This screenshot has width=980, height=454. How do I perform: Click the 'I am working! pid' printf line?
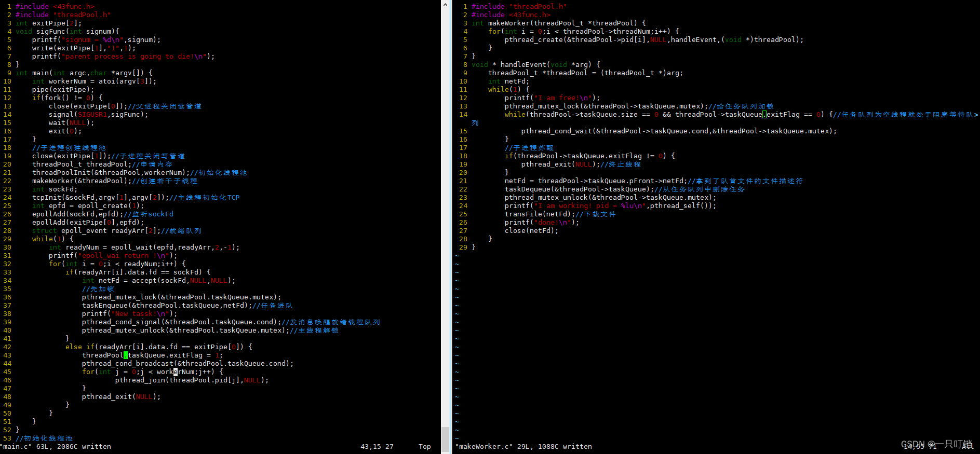point(611,205)
